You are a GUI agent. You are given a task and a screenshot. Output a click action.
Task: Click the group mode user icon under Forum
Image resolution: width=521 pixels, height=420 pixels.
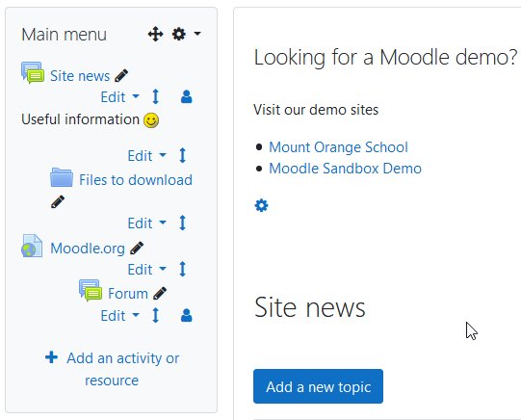[x=187, y=315]
